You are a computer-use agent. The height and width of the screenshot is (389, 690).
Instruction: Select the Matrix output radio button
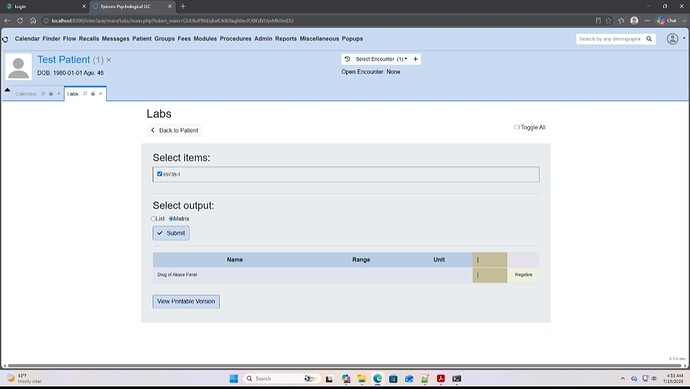pyautogui.click(x=171, y=219)
